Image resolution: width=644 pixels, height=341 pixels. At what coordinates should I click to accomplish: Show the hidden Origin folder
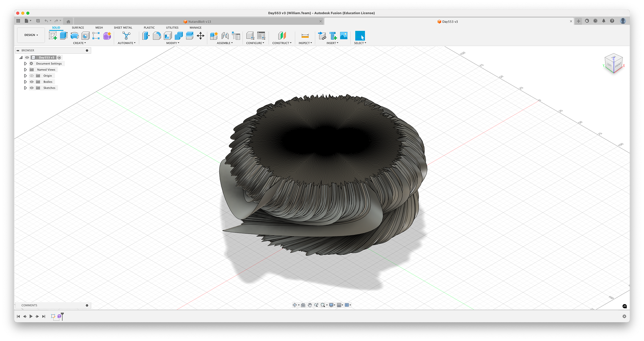click(x=32, y=76)
